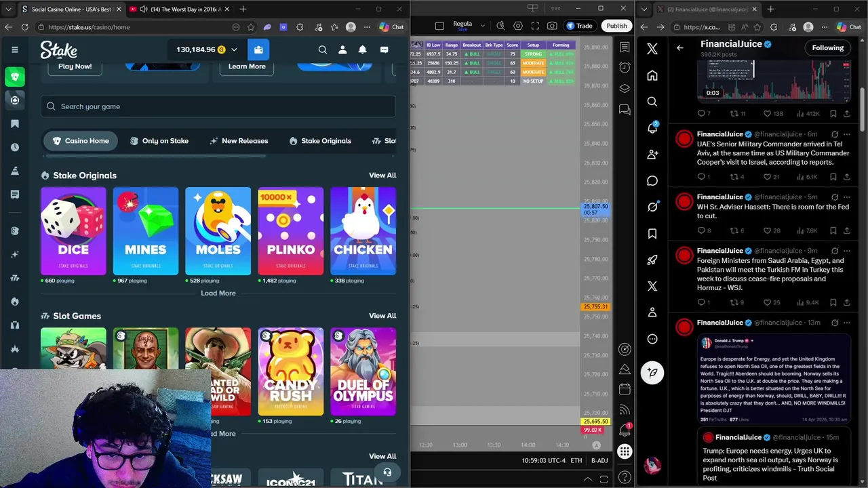Image resolution: width=868 pixels, height=488 pixels.
Task: Switch to Social Casino Online browser tab
Action: 71,9
